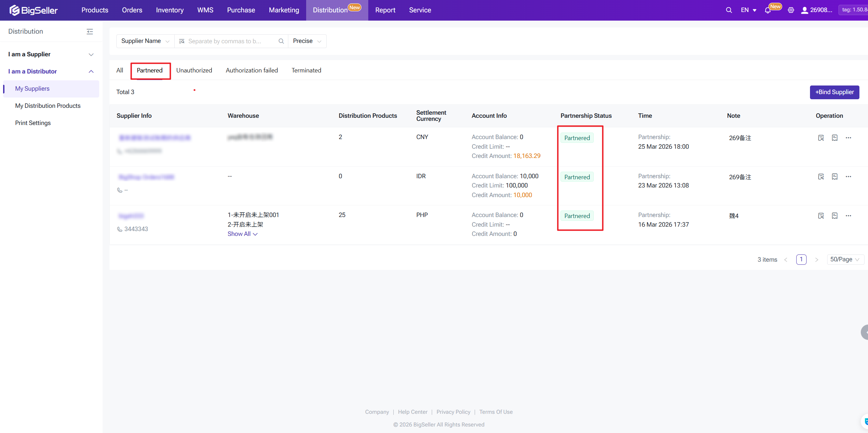Open the settings gear icon

(x=791, y=10)
